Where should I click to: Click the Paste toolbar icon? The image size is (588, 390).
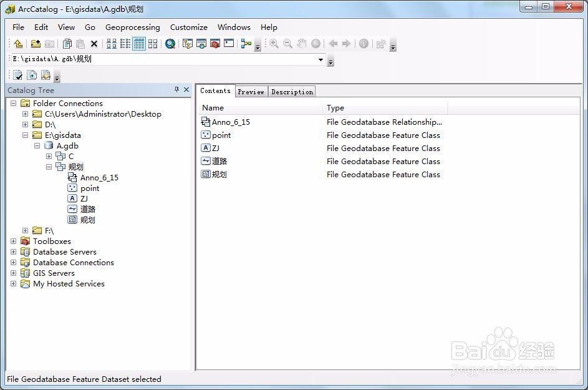[x=80, y=44]
